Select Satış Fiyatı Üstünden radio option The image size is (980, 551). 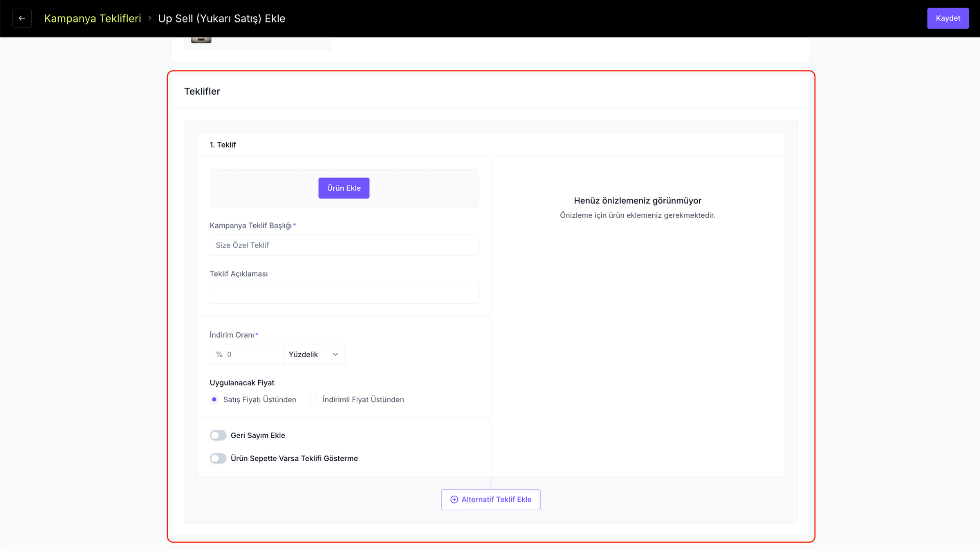tap(214, 399)
